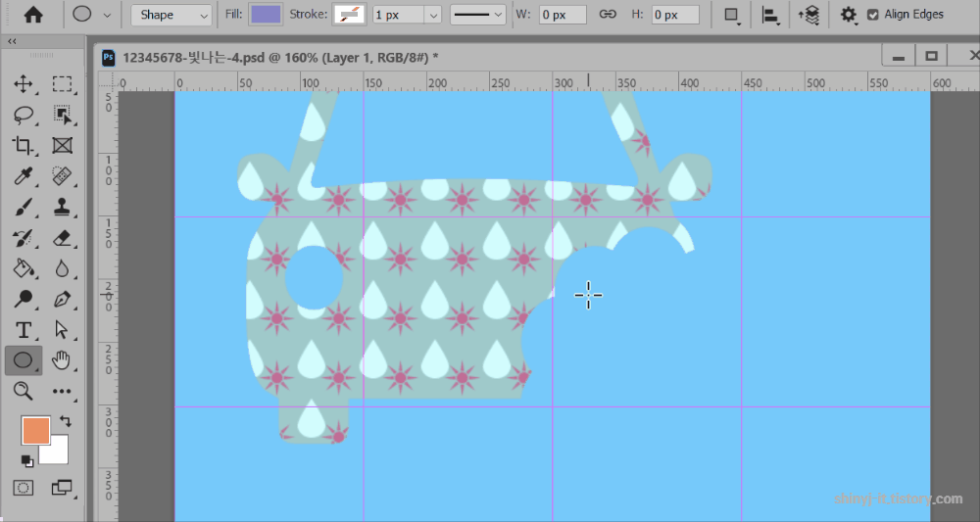Viewport: 980px width, 522px height.
Task: Click the shape width W field
Action: click(562, 15)
